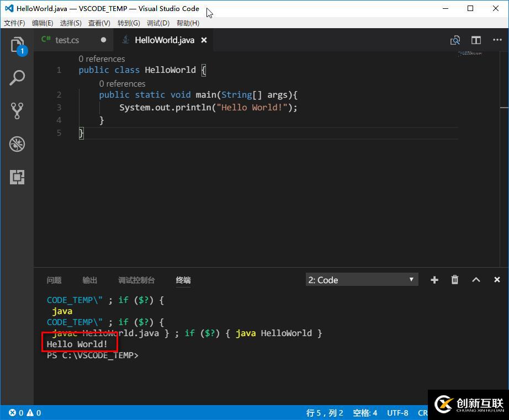Open the 调试(D) menu

[x=158, y=23]
